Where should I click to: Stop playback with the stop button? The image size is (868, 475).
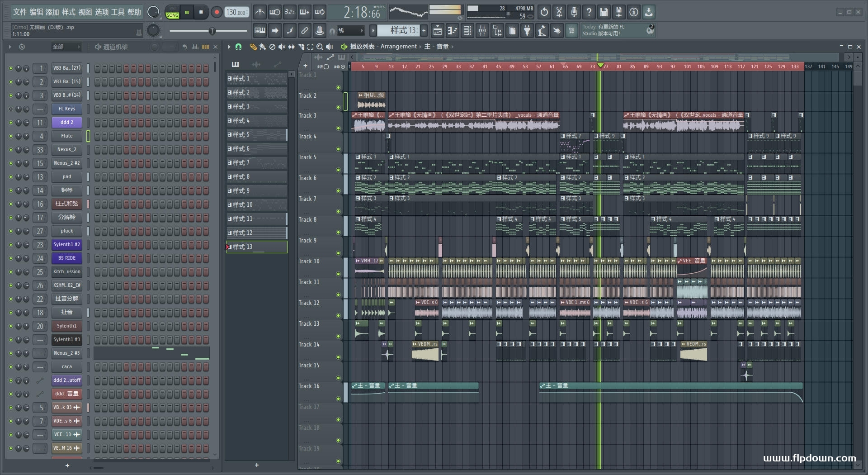tap(201, 12)
